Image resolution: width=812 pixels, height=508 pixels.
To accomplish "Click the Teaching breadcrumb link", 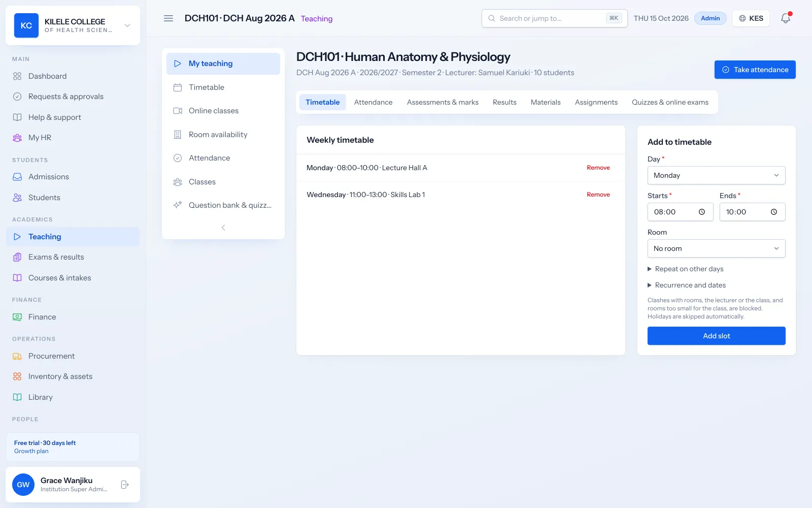I will [x=317, y=19].
